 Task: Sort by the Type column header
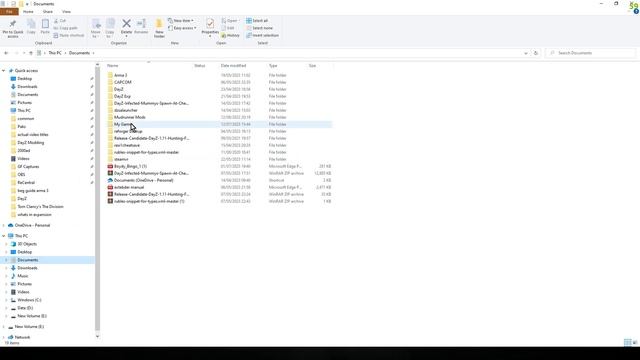click(x=273, y=66)
